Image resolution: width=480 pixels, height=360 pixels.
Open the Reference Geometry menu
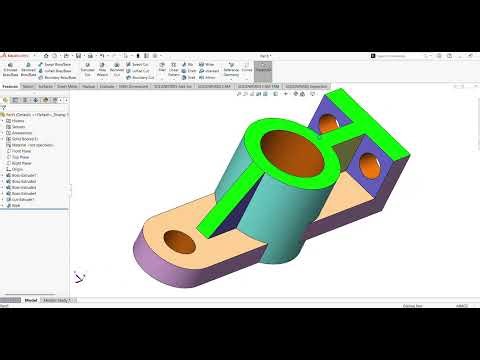[231, 70]
